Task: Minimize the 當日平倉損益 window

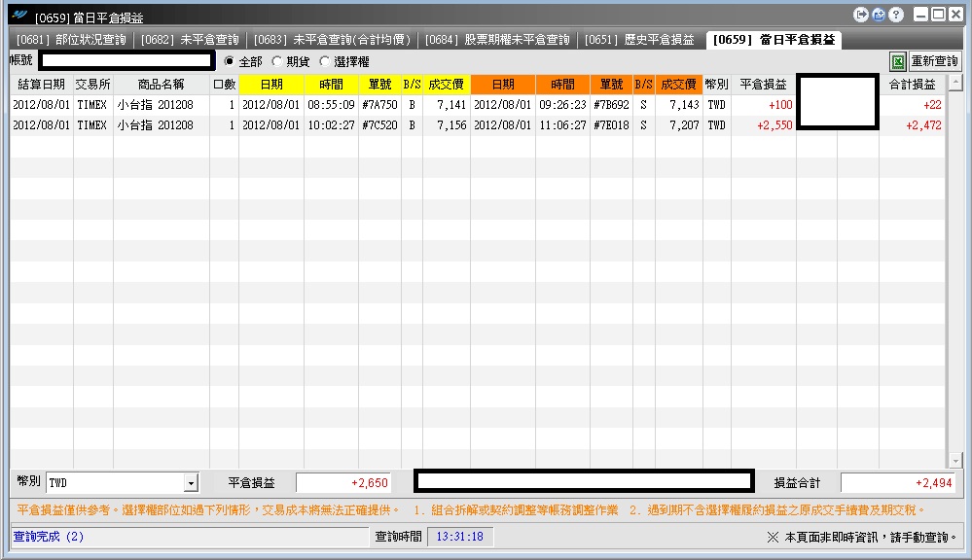Action: [x=921, y=15]
